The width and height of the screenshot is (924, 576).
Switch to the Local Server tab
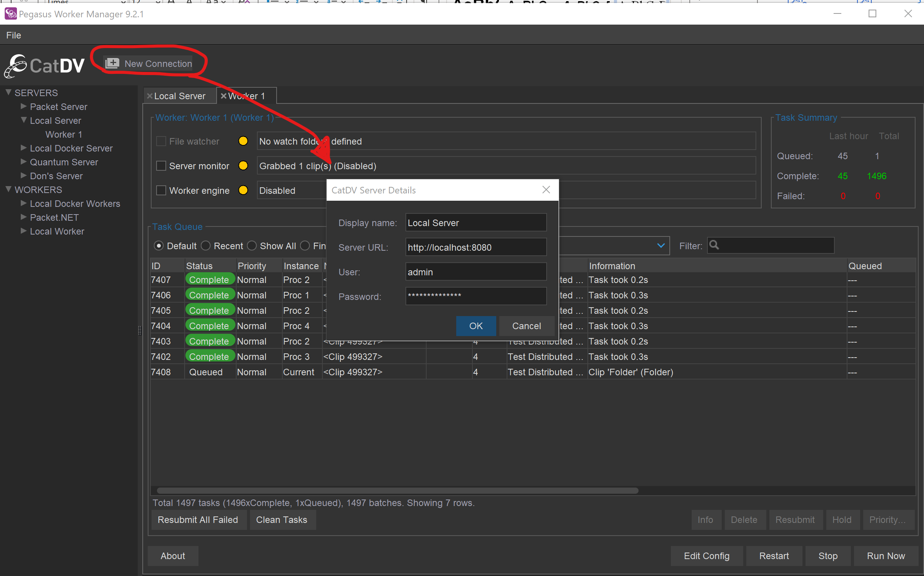click(180, 96)
